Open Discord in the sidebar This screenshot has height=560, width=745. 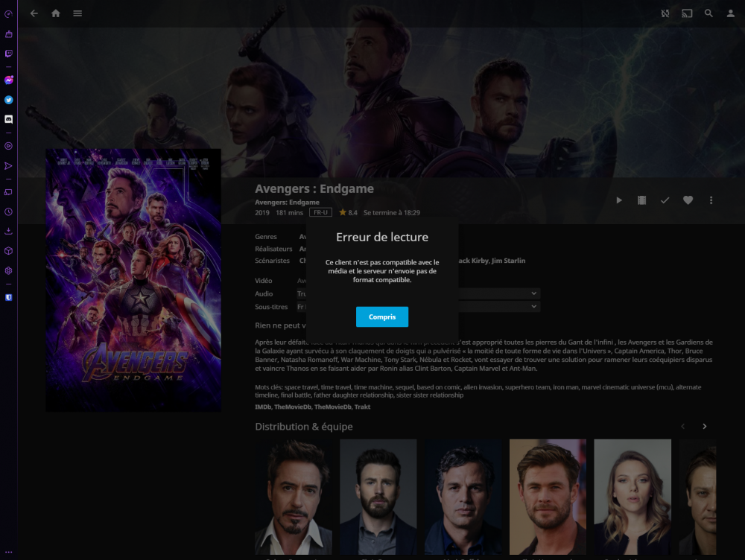tap(8, 119)
